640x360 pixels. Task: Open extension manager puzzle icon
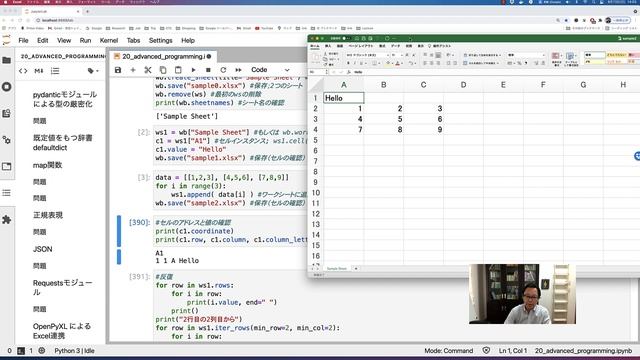click(x=7, y=220)
